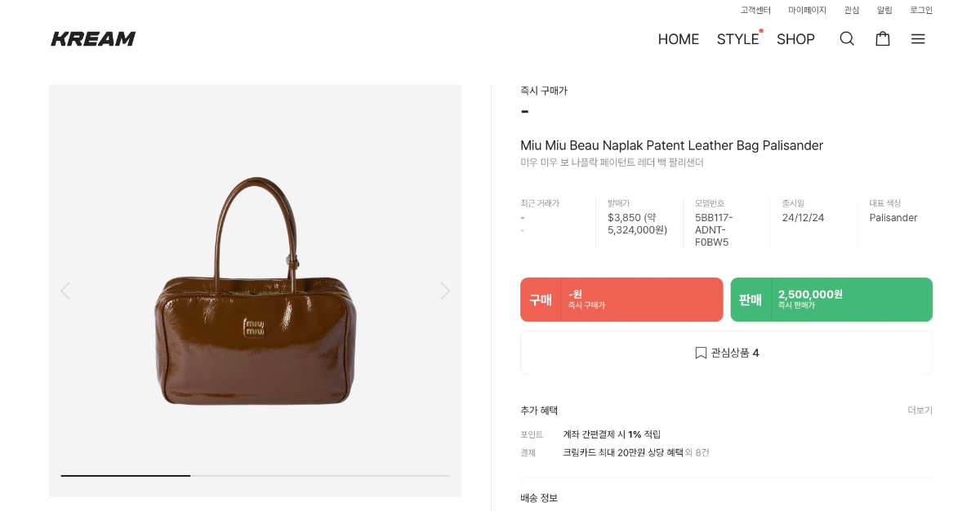The width and height of the screenshot is (980, 511).
Task: Click the image carousel progress bar
Action: pos(255,475)
